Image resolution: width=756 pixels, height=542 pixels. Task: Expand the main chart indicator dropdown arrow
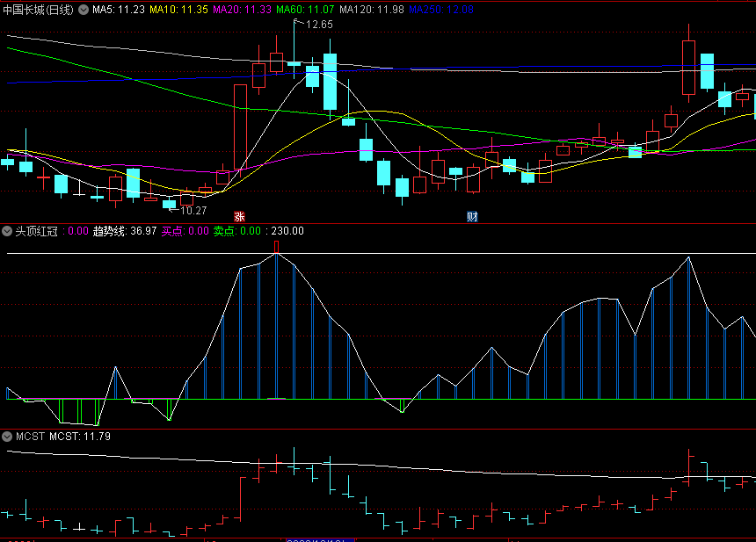(84, 10)
